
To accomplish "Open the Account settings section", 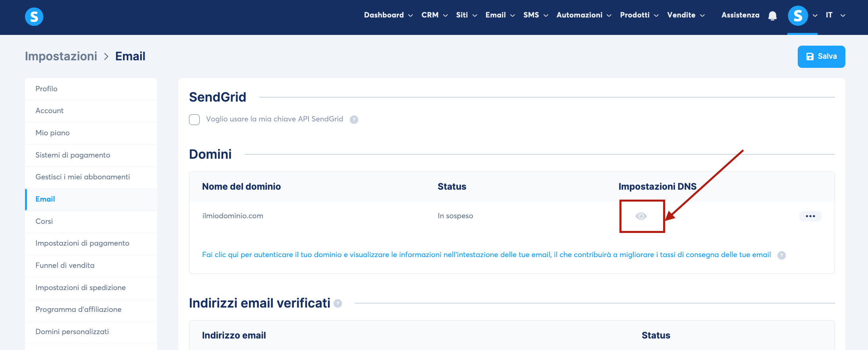I will (x=91, y=111).
